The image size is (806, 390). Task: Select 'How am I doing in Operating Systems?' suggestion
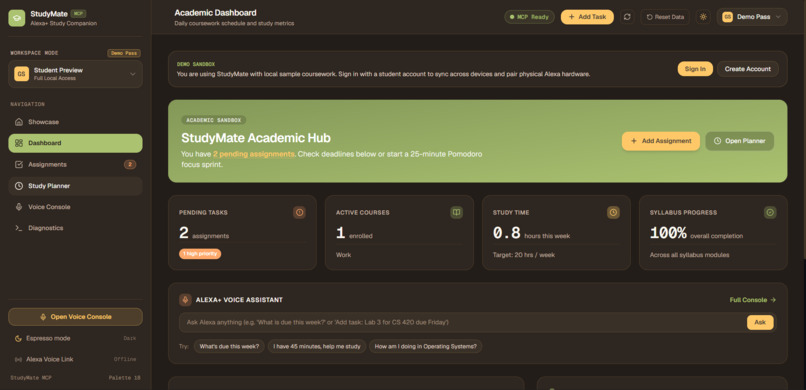tap(426, 346)
